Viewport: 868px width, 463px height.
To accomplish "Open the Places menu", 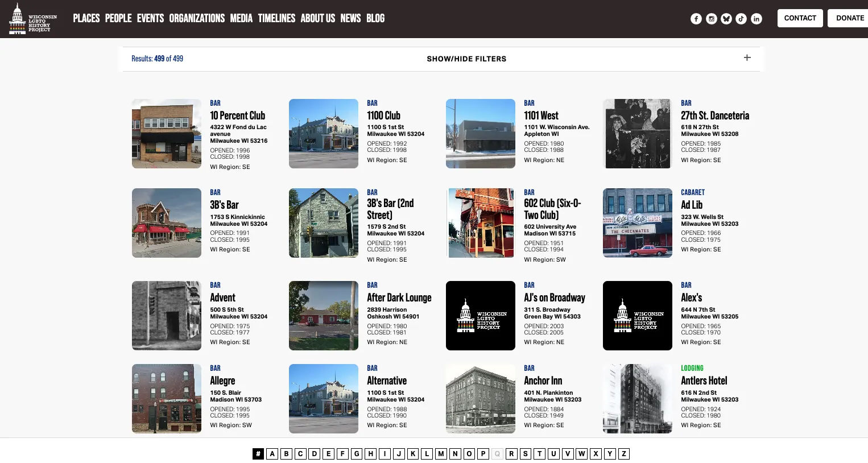I will 86,18.
